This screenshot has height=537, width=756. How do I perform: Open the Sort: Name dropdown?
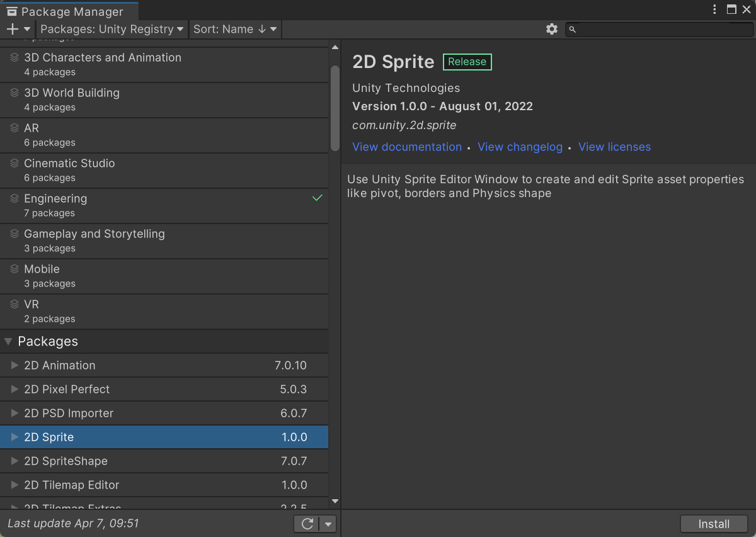[x=234, y=29]
